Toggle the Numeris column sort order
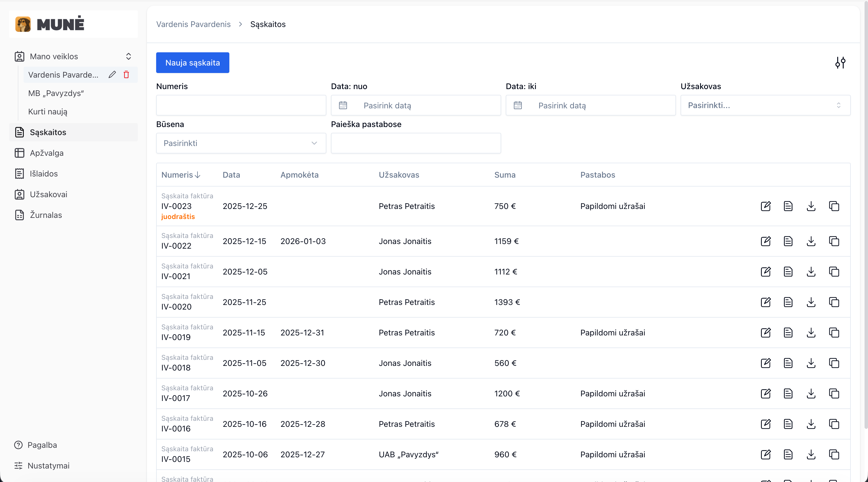868x482 pixels. tap(180, 175)
